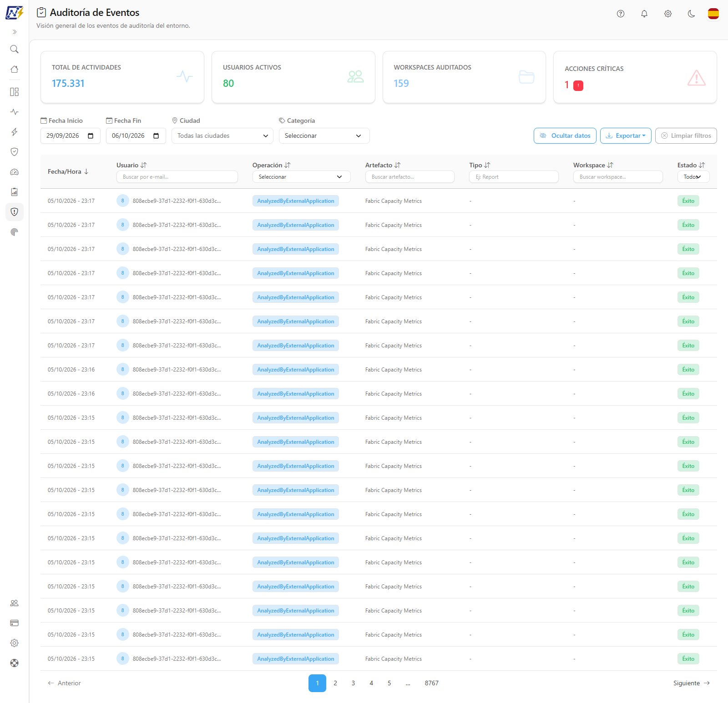Open the dashboard layout icon in sidebar
Screen dimensions: 728x703
pos(15,92)
